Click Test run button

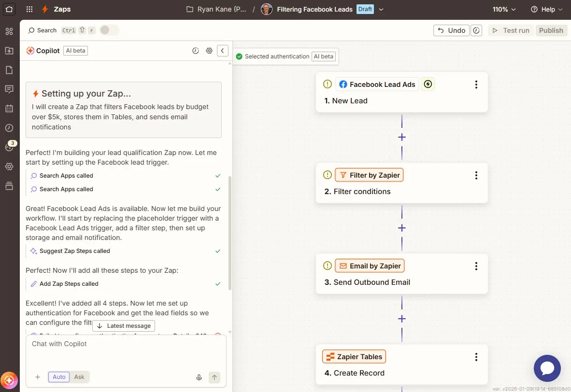tap(511, 30)
